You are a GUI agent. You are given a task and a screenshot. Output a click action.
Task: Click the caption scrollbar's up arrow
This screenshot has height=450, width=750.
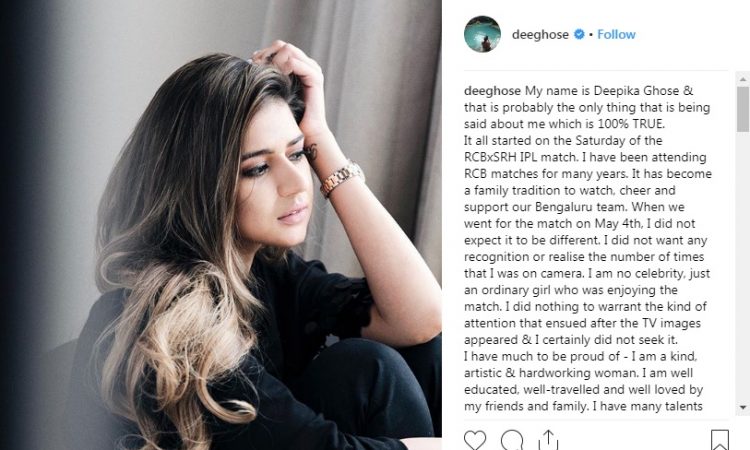[743, 79]
